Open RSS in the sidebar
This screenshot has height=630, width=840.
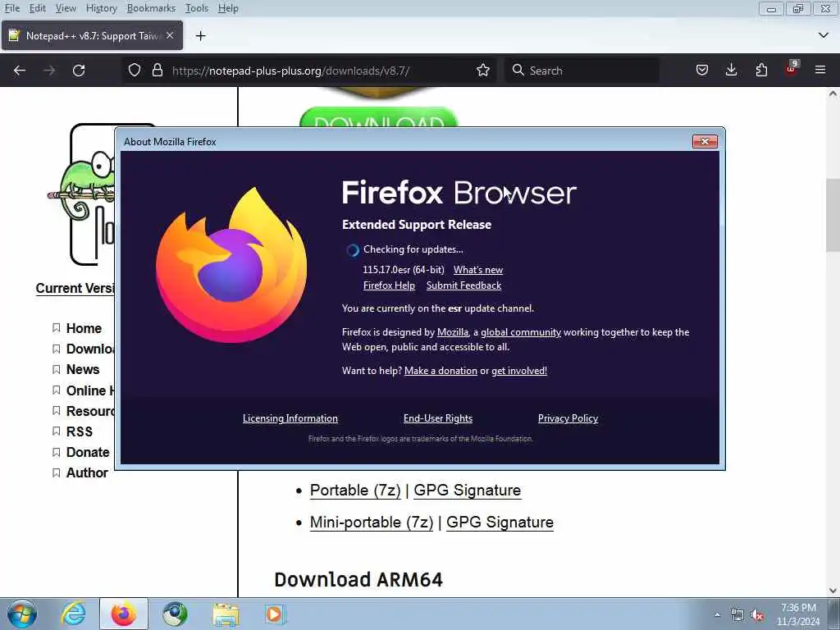pos(80,431)
